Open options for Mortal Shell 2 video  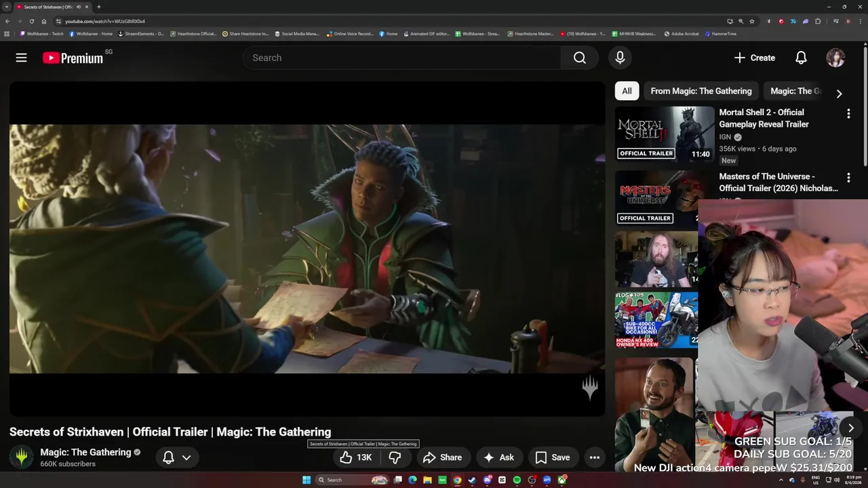point(848,114)
